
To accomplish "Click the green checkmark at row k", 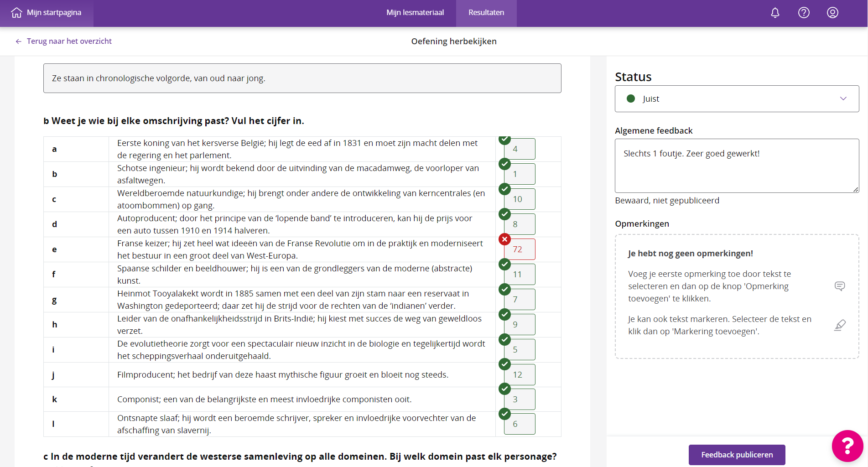I will [504, 389].
